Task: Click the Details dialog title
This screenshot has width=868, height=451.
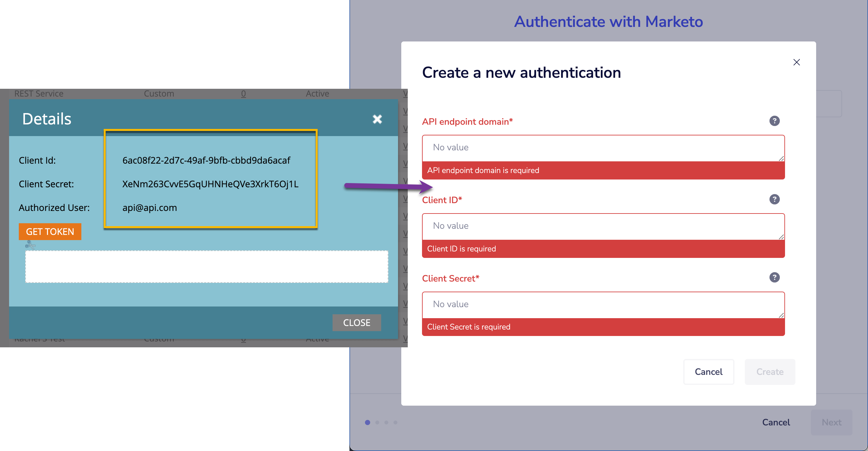Action: (47, 119)
